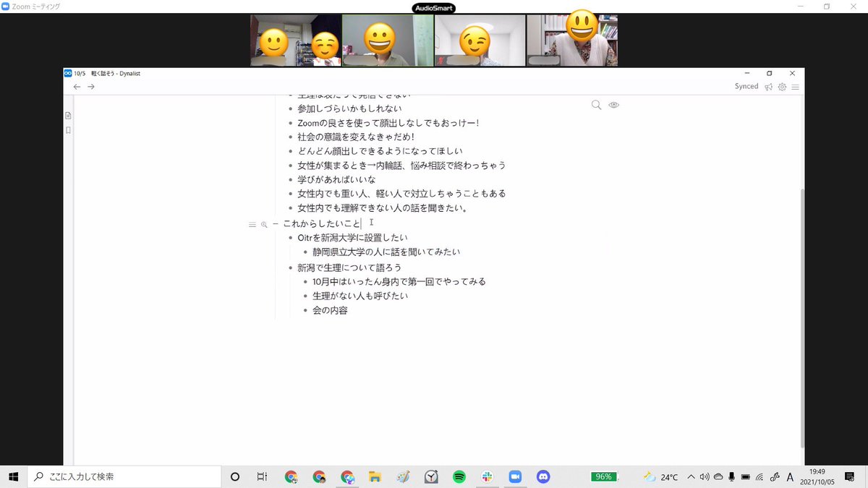Select the item 新潟で生理について語ろう
The height and width of the screenshot is (488, 868).
(x=349, y=267)
